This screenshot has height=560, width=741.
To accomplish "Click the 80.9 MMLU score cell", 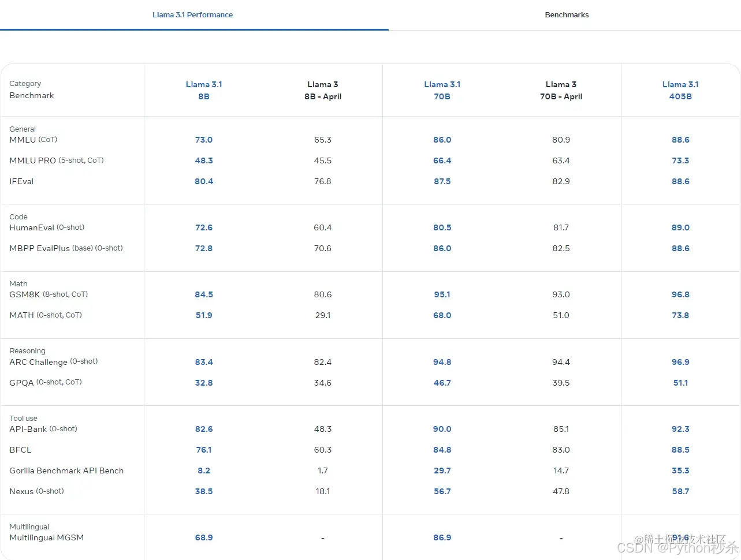I will coord(561,140).
